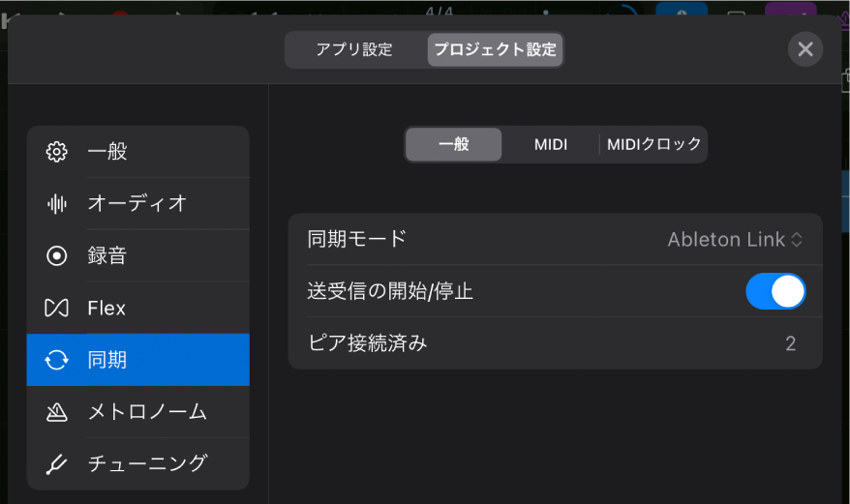Click the Flex bowtie icon
The width and height of the screenshot is (850, 504).
(56, 308)
